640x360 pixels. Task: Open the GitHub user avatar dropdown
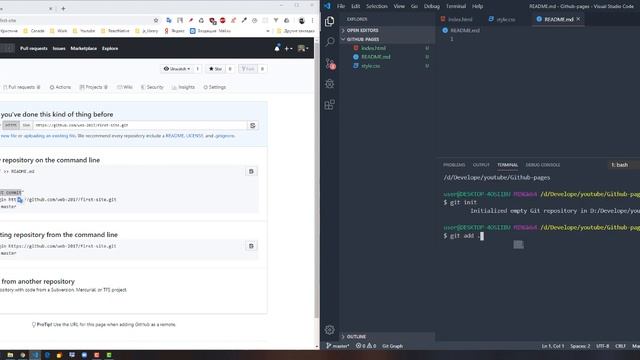(303, 48)
